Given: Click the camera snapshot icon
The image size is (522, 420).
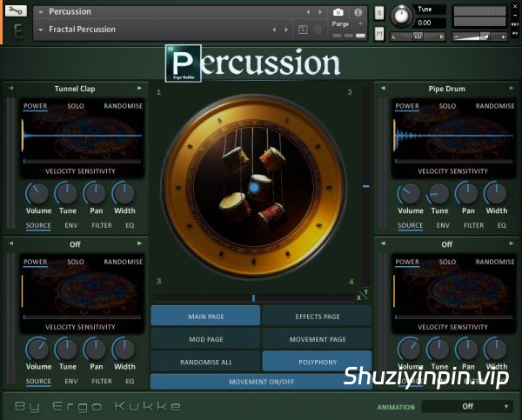Looking at the screenshot, I should (338, 12).
